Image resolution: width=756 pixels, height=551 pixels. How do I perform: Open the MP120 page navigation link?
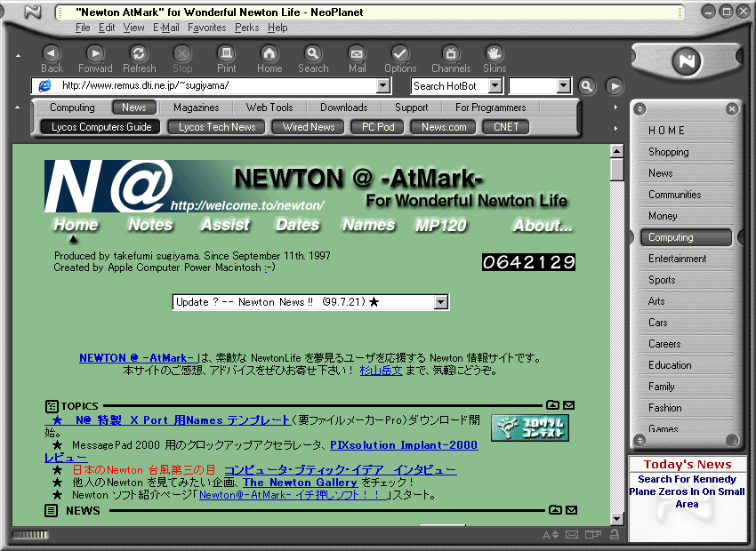[x=441, y=226]
